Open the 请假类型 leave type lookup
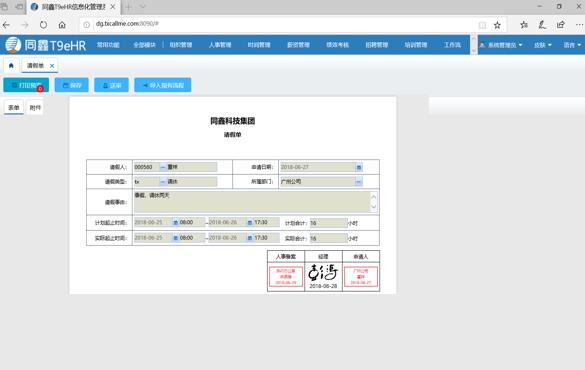The height and width of the screenshot is (370, 585). 163,182
